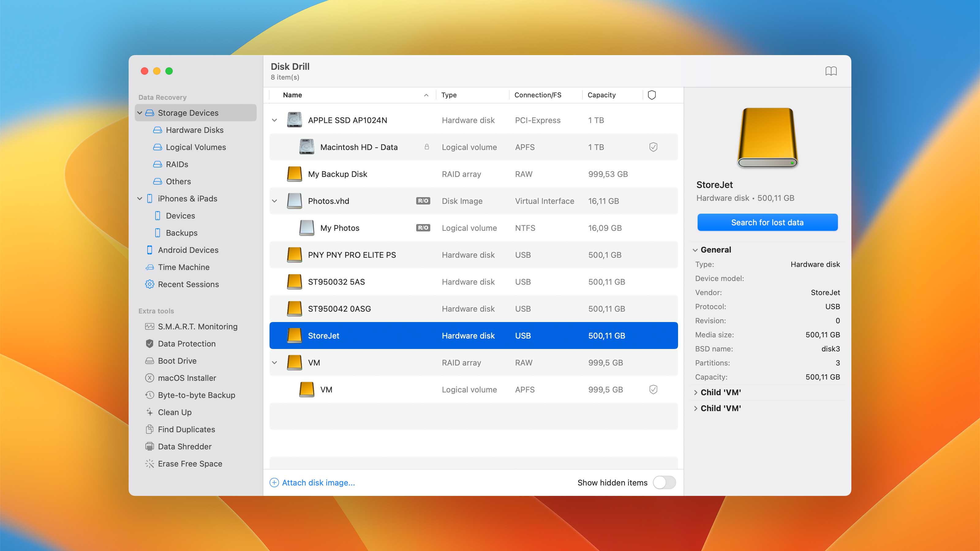Viewport: 980px width, 551px height.
Task: Click the shield column header icon
Action: [x=652, y=95]
